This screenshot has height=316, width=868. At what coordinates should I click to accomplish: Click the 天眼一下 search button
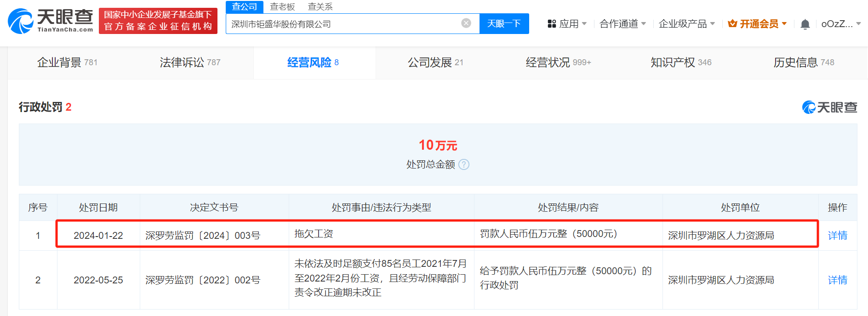click(504, 23)
